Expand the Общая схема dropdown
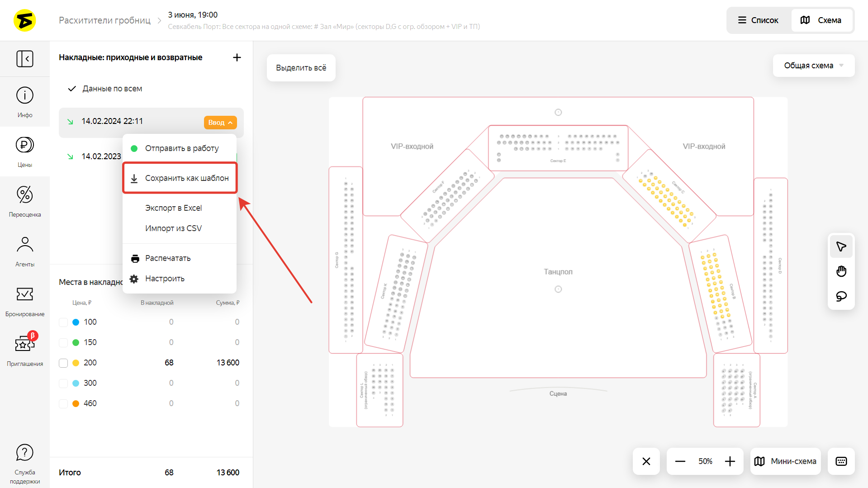The image size is (868, 488). [813, 66]
